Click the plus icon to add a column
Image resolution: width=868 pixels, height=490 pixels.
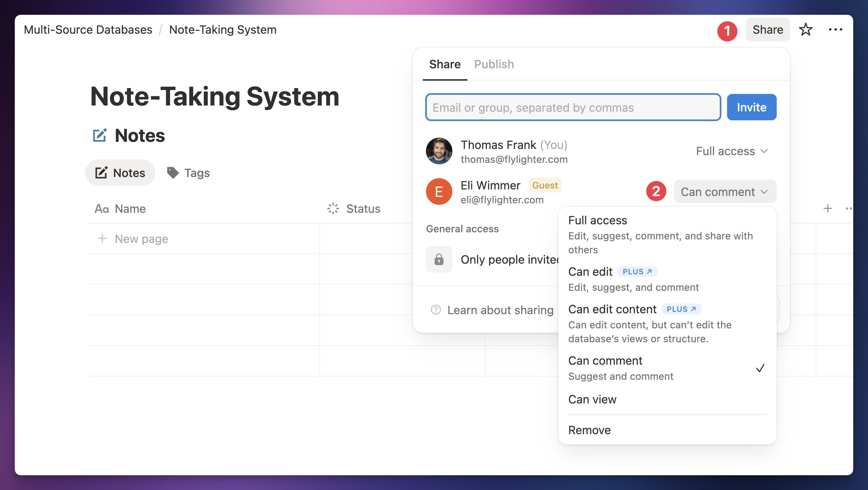828,208
